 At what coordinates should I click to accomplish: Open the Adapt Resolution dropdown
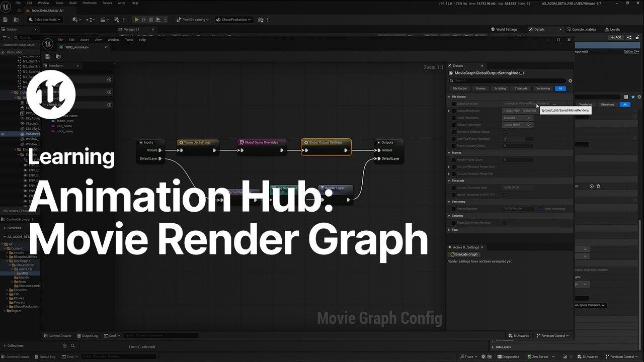coord(517,118)
